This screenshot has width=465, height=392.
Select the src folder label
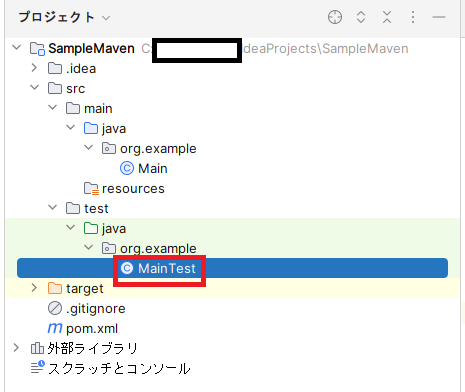(x=75, y=89)
